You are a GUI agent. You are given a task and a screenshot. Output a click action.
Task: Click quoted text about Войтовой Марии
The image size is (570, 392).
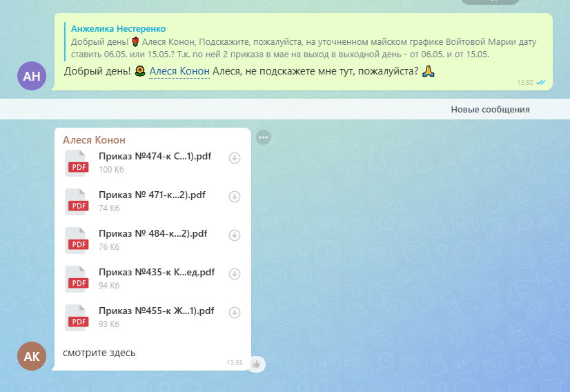[304, 48]
